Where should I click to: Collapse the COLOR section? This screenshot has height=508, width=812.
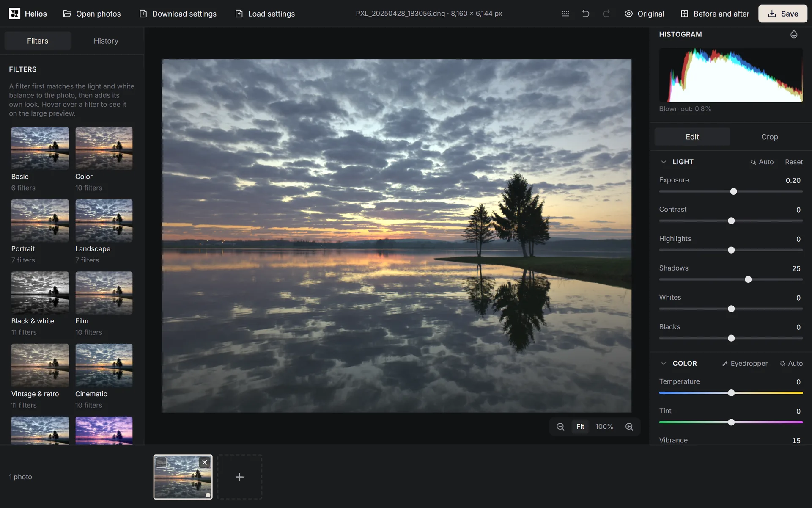(x=664, y=363)
